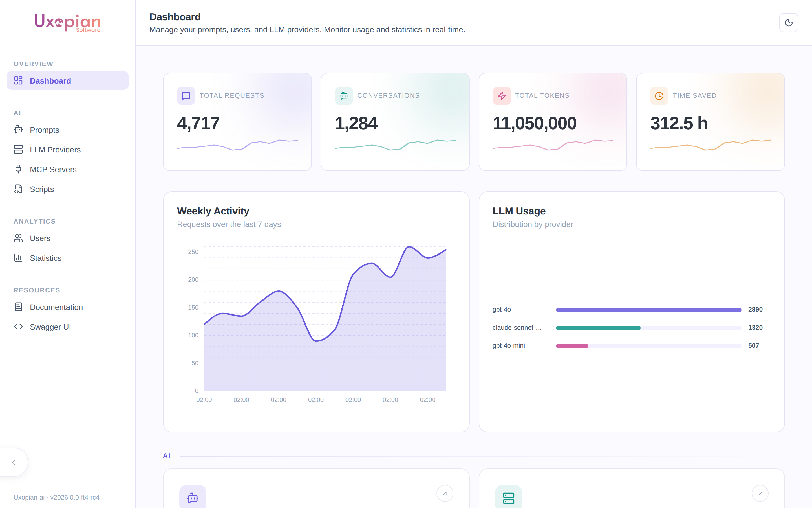Click the gpt-4o usage bar
The width and height of the screenshot is (812, 508).
pos(648,310)
